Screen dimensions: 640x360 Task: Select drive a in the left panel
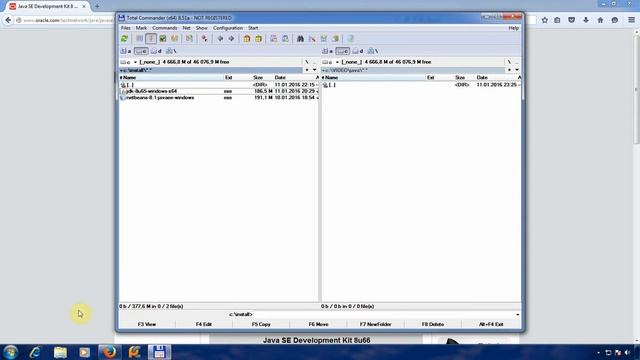click(126, 51)
